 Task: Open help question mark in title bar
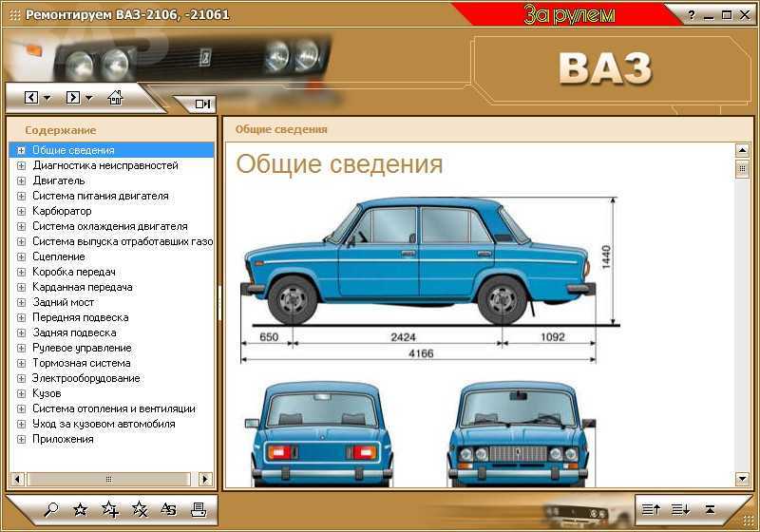pos(692,15)
